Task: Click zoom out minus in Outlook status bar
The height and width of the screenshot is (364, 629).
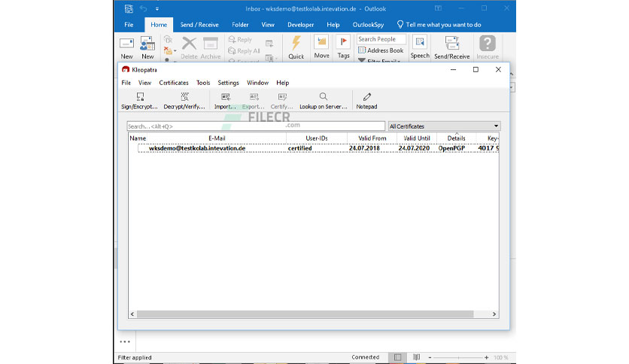Action: click(430, 357)
